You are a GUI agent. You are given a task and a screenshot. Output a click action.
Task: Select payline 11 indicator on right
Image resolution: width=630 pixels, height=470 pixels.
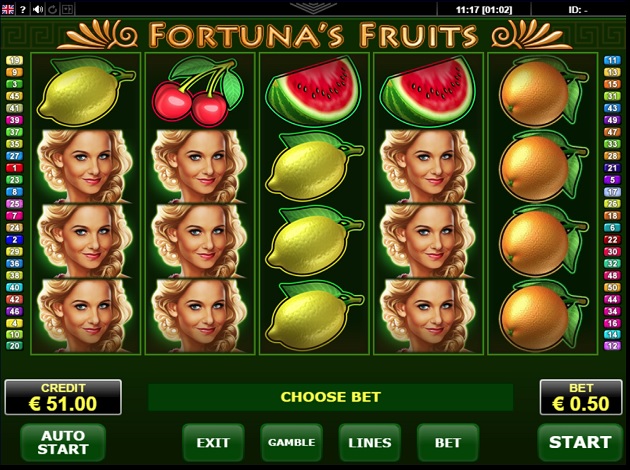coord(612,60)
